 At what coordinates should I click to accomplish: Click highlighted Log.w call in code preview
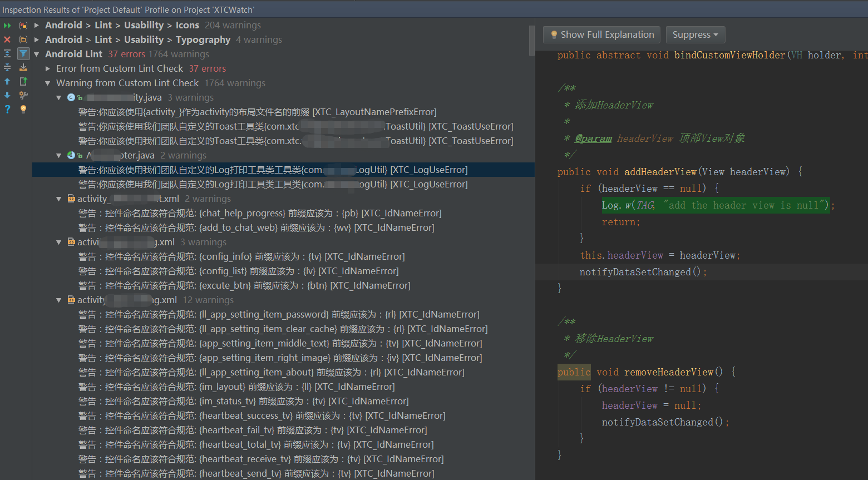716,205
